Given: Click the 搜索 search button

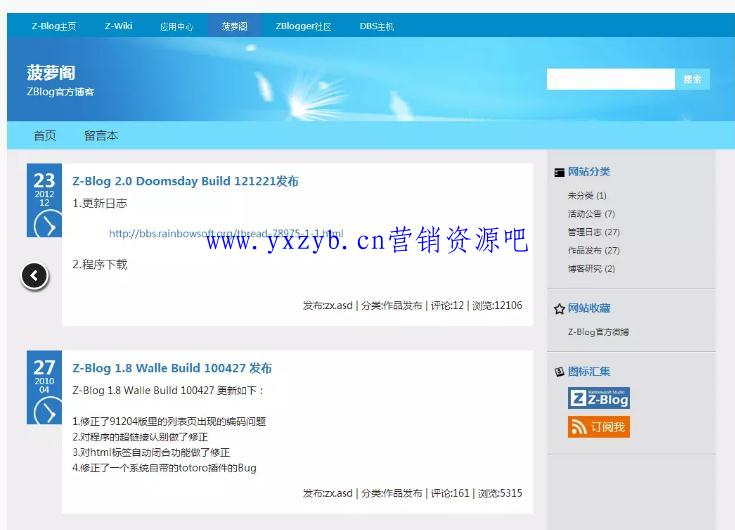Looking at the screenshot, I should coord(692,79).
